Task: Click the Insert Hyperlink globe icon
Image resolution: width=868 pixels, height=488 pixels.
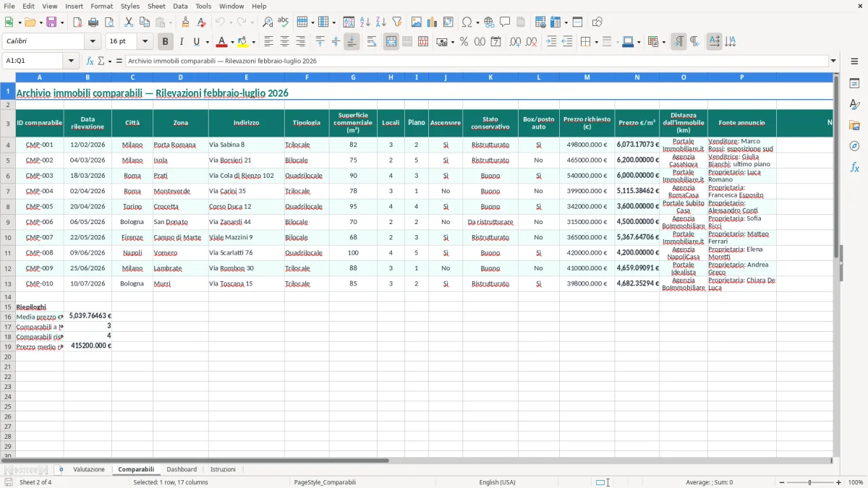Action: (489, 22)
